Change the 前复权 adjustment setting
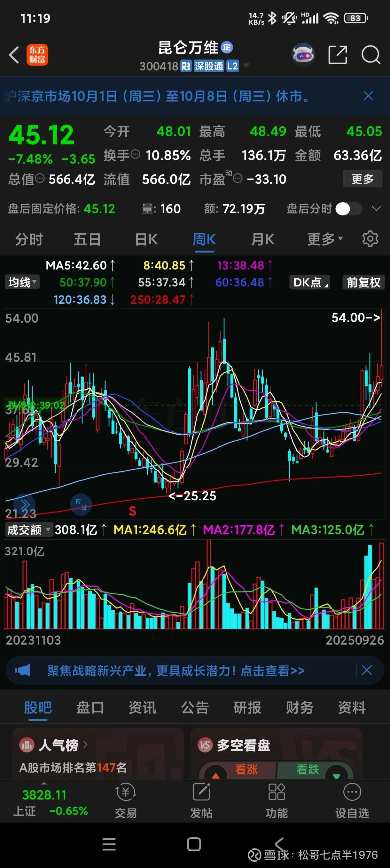The image size is (390, 868). [363, 282]
